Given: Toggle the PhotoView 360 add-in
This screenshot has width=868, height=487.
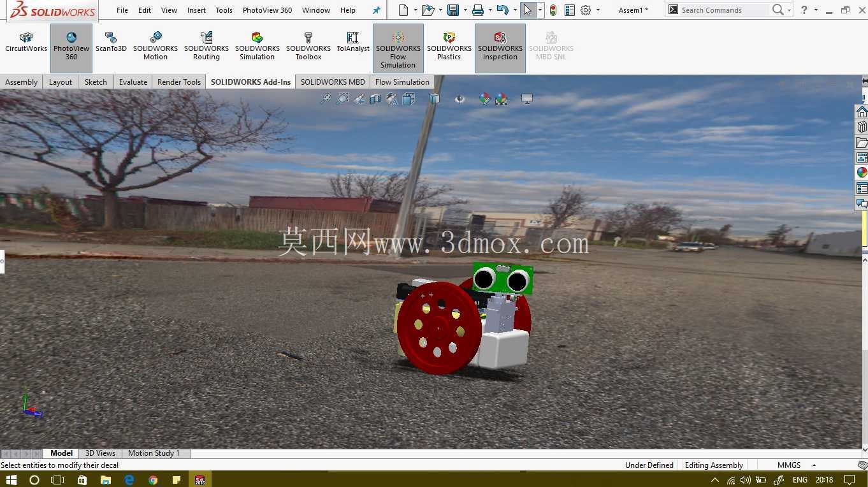Looking at the screenshot, I should point(71,48).
